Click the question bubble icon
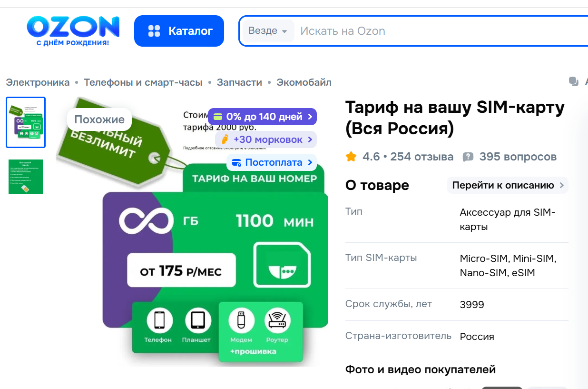Image resolution: width=588 pixels, height=389 pixels. coord(468,157)
